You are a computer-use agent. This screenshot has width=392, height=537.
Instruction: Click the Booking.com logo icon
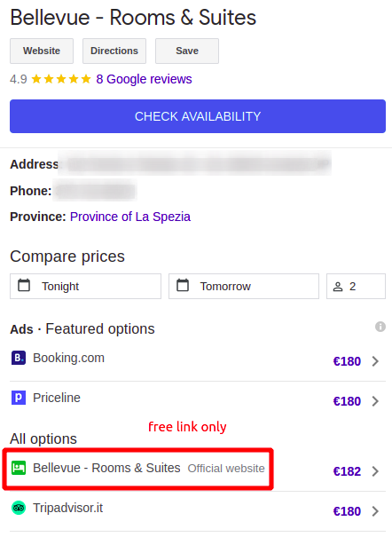pyautogui.click(x=19, y=358)
